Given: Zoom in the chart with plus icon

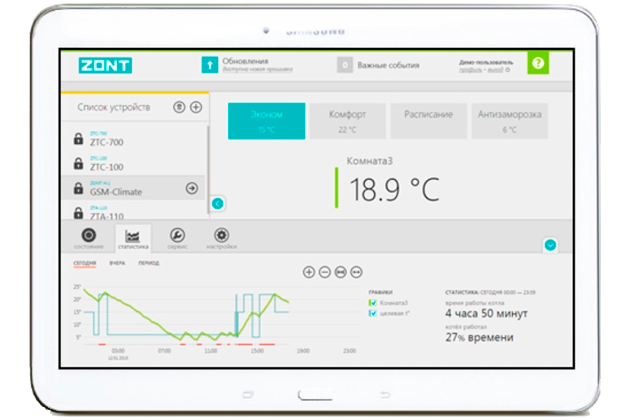Looking at the screenshot, I should (x=309, y=272).
